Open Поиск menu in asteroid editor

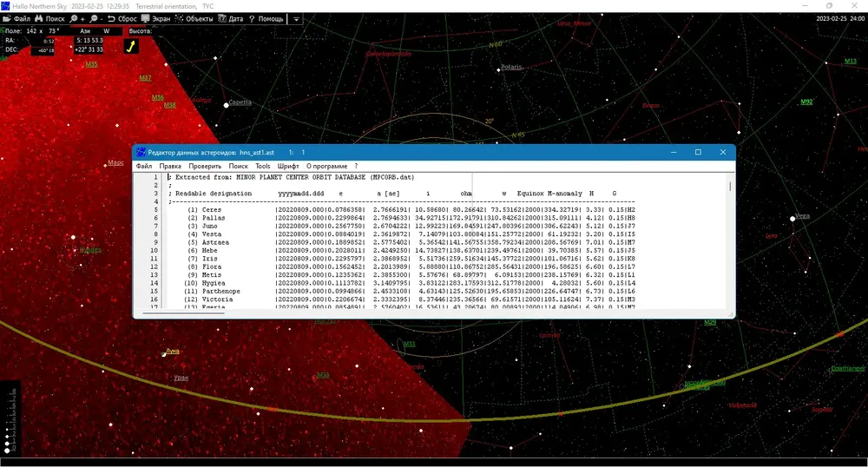pos(238,166)
